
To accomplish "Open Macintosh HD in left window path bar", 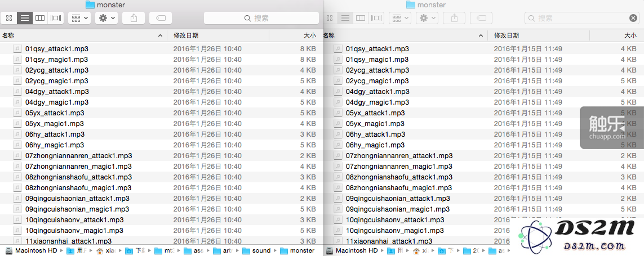I will pos(31,250).
